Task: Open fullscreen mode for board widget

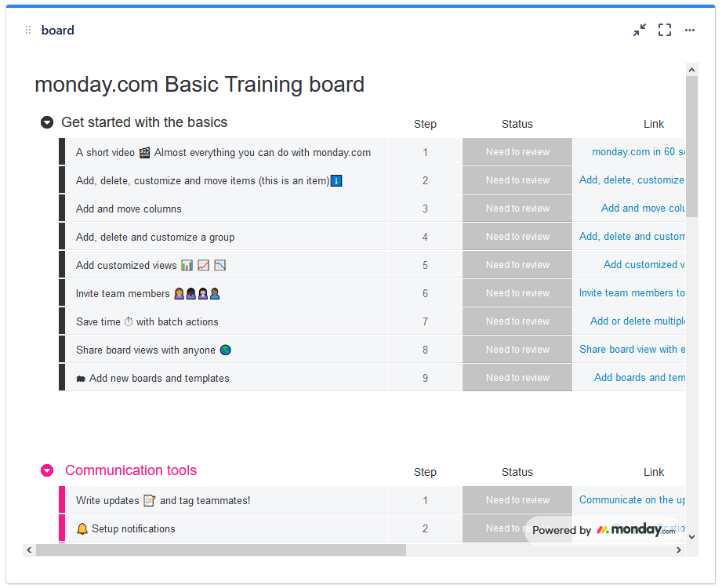Action: [665, 30]
